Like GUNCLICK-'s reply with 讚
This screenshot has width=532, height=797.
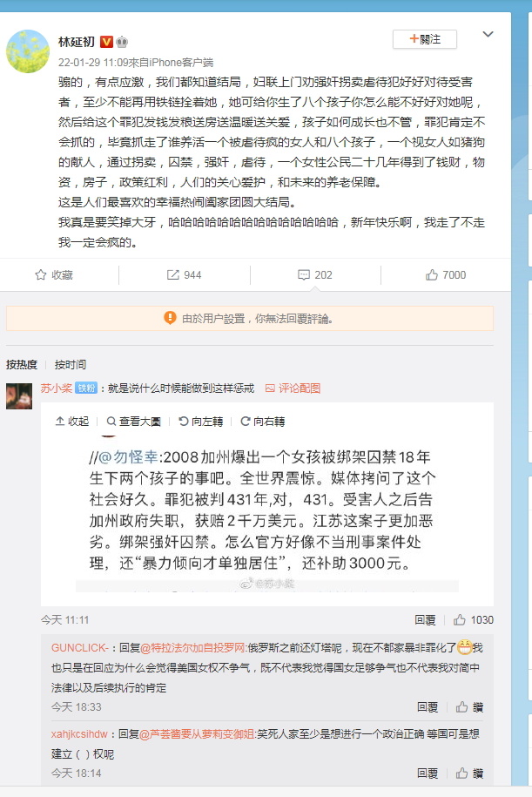[469, 707]
